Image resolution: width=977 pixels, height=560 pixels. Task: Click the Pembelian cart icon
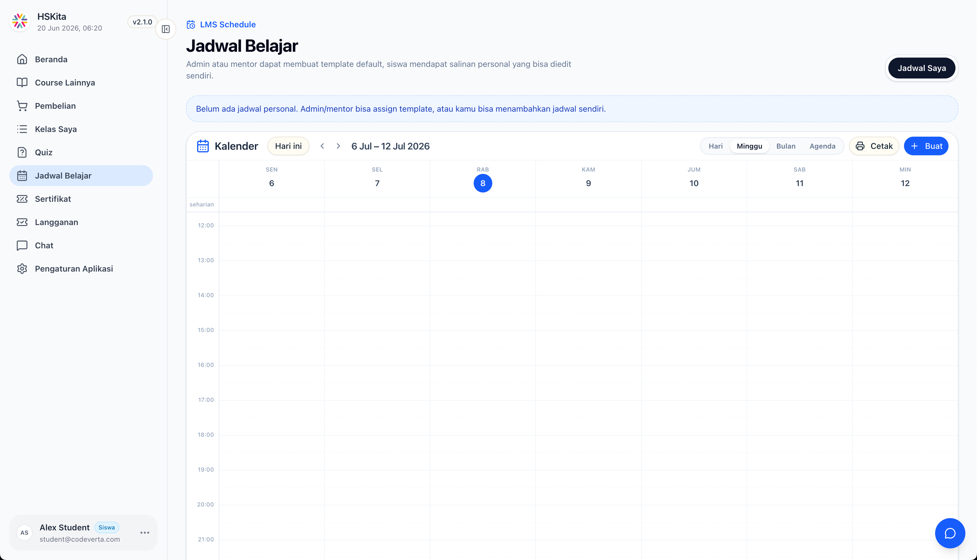pyautogui.click(x=22, y=106)
